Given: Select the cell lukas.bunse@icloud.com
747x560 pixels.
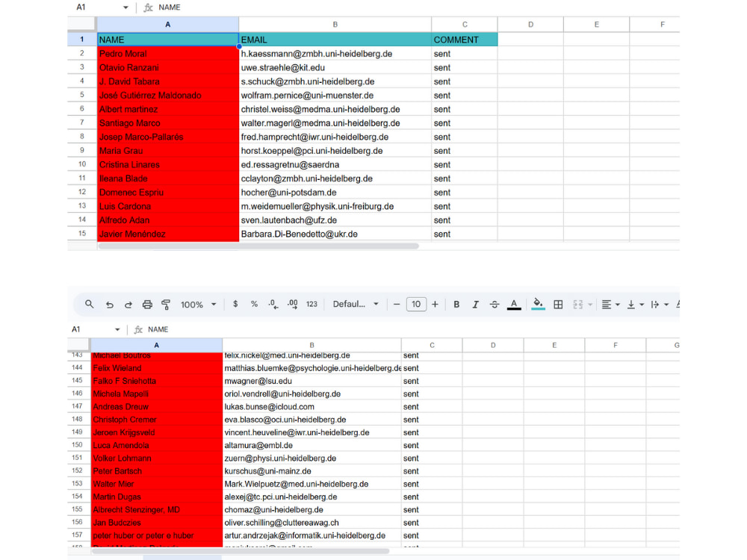Looking at the screenshot, I should (311, 407).
